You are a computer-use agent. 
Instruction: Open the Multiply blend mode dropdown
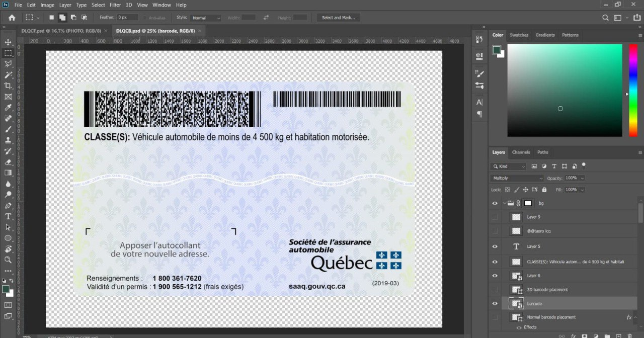pyautogui.click(x=517, y=178)
